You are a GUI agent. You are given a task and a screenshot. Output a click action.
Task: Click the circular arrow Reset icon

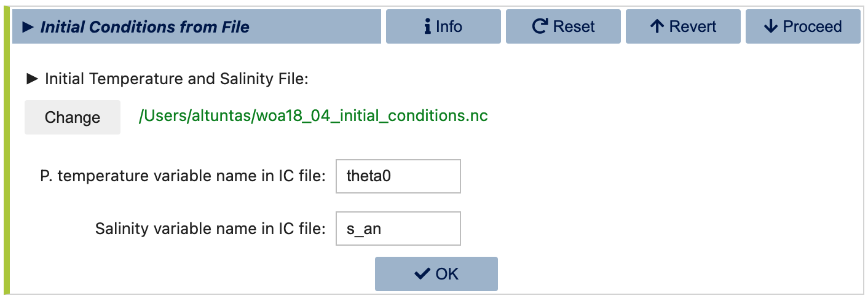pos(540,26)
